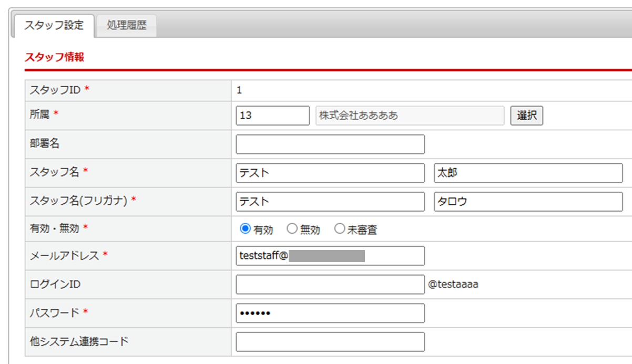Click the スタッフ情報 section heading
Screen dimensions: 632x364
(x=55, y=57)
